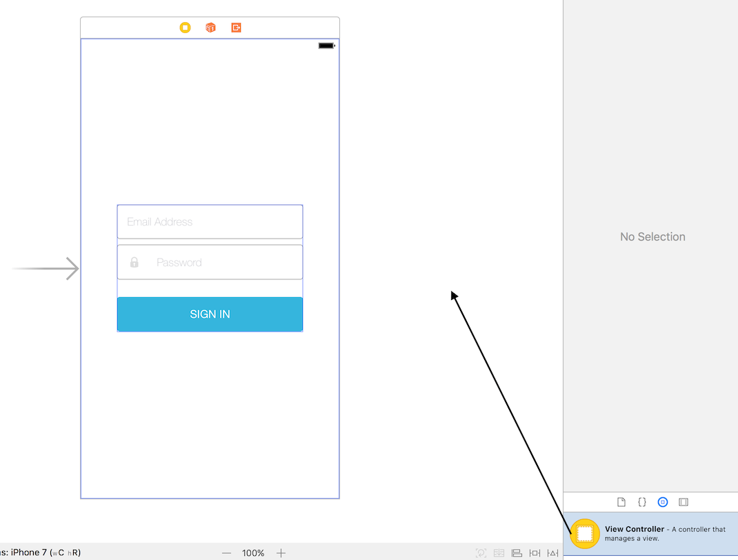
Task: Click the SIGN IN button
Action: click(210, 314)
